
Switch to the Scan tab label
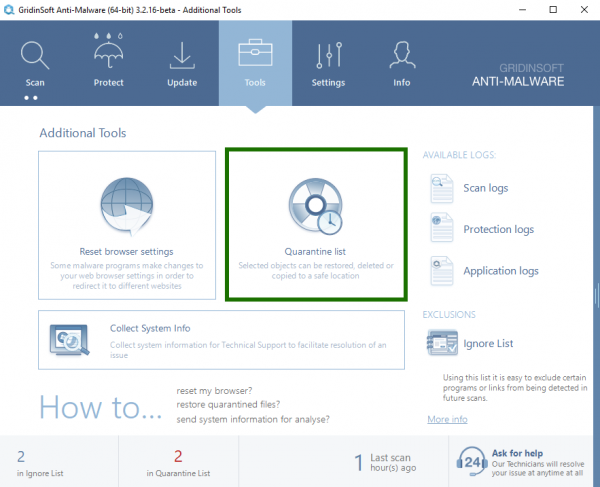coord(35,83)
